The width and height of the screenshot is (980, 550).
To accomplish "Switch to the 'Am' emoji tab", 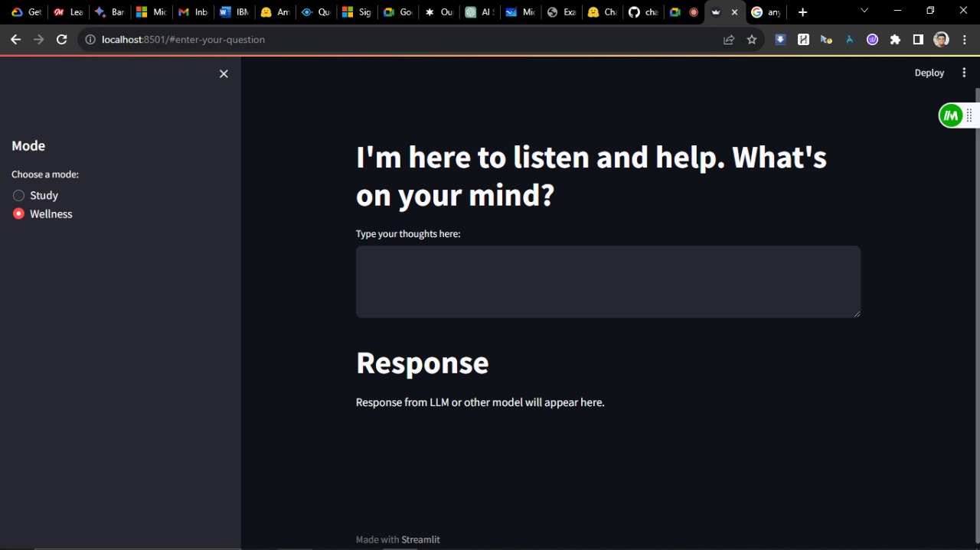I will click(x=275, y=12).
